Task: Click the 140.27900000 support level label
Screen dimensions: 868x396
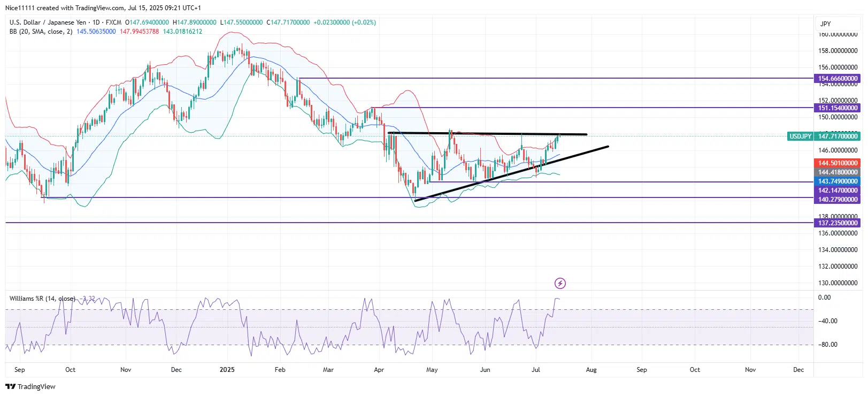Action: tap(838, 200)
